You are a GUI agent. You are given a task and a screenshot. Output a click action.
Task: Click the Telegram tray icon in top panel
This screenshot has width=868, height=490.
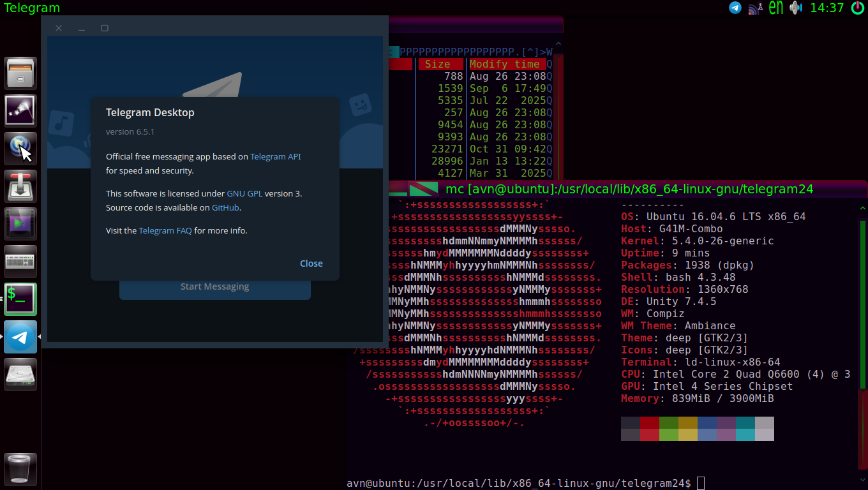click(x=735, y=8)
